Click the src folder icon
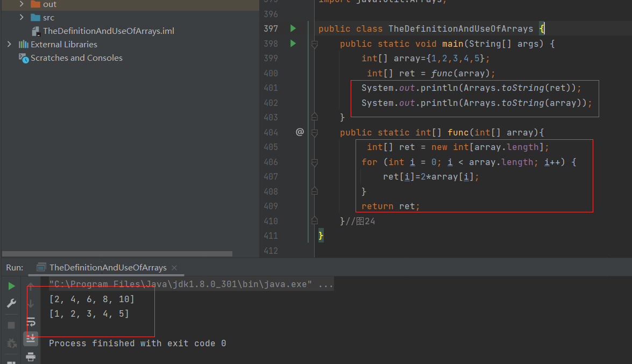 click(x=35, y=17)
